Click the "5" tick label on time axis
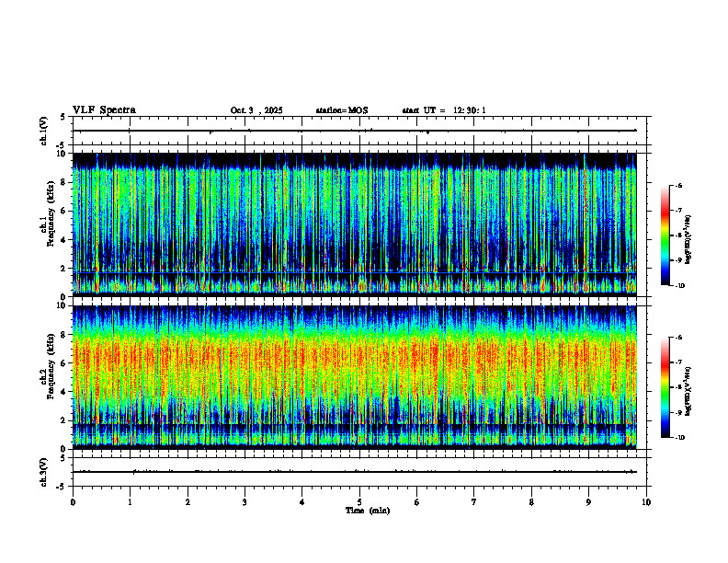 coord(359,502)
